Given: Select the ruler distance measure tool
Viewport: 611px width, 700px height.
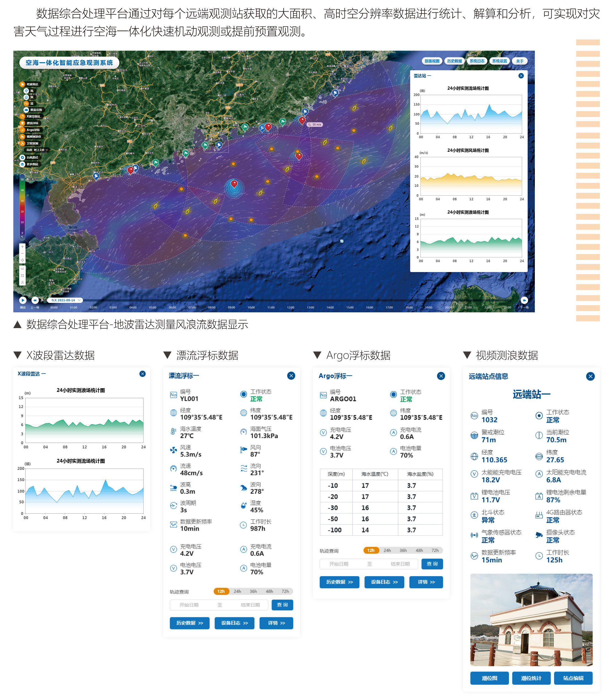Looking at the screenshot, I should (22, 268).
